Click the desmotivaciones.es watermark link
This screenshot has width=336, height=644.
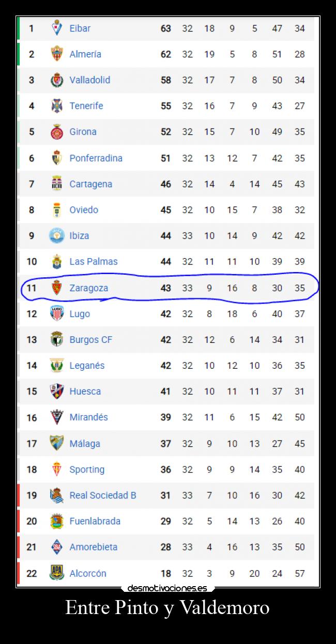[x=167, y=588]
